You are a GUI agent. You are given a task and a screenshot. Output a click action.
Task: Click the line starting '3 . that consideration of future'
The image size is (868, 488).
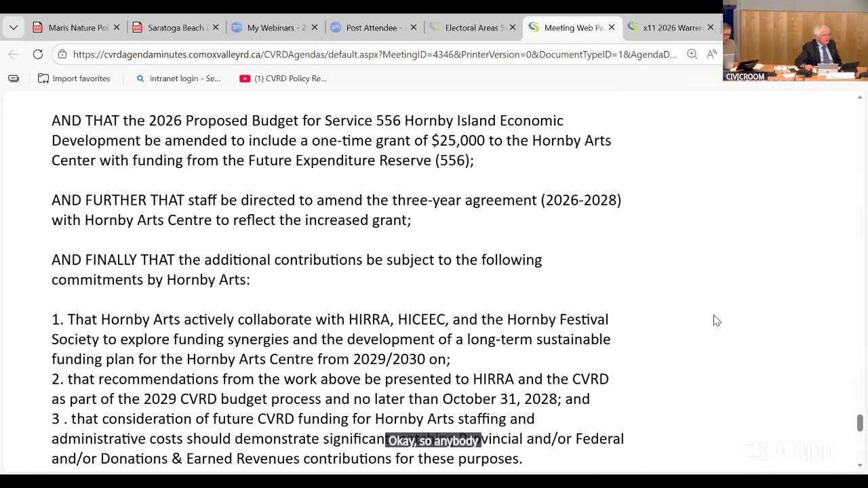(293, 419)
